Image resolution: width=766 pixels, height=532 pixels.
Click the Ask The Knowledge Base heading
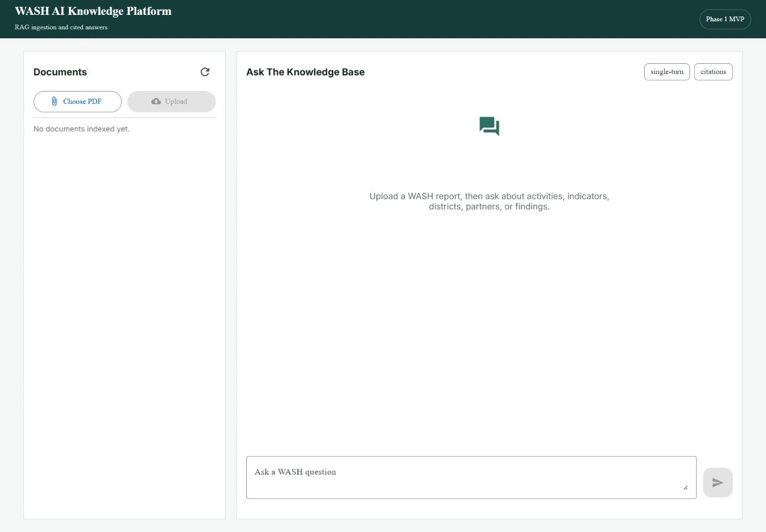click(x=305, y=72)
